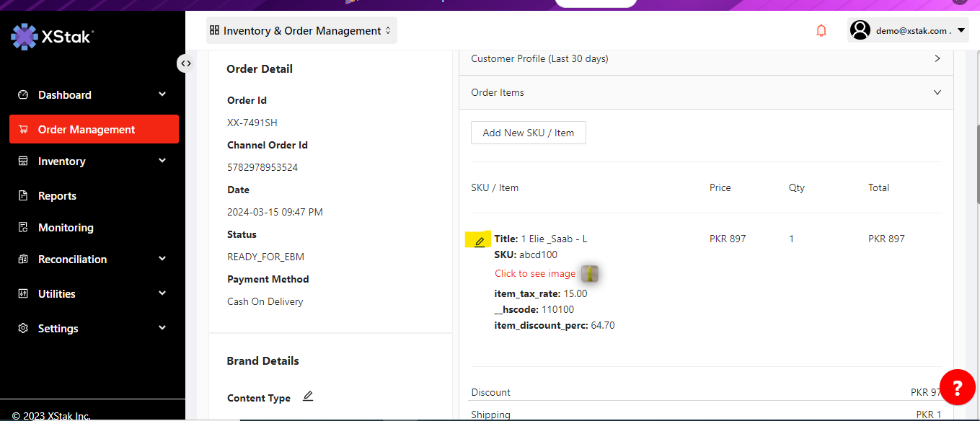The image size is (980, 421).
Task: Collapse the sidebar using arrows toggle
Action: click(186, 63)
